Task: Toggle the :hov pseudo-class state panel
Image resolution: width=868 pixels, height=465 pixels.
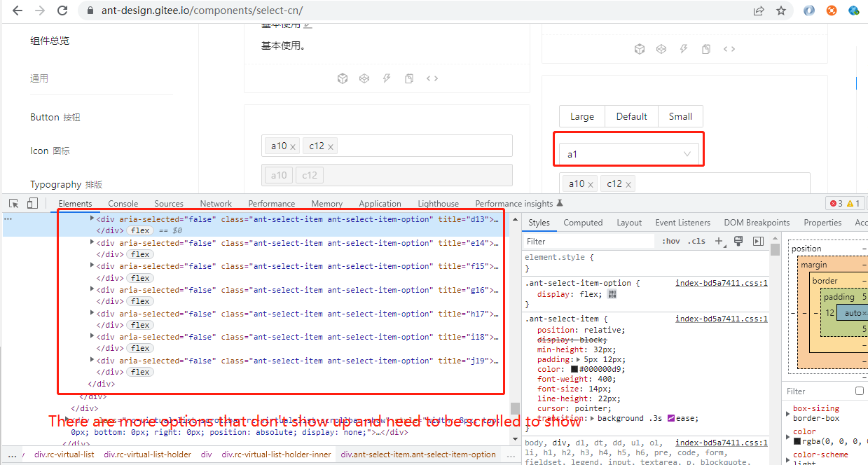Action: pyautogui.click(x=670, y=240)
